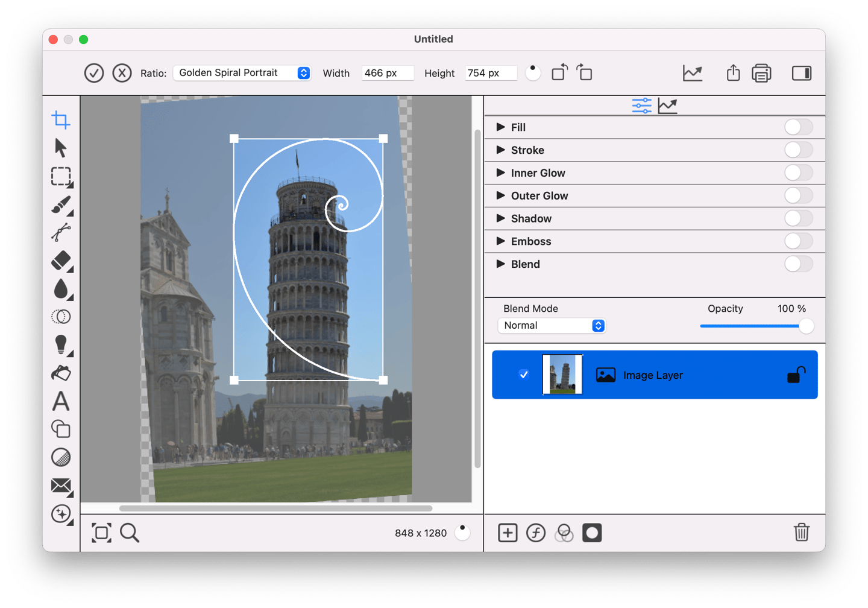Add a layer mask
Viewport: 868px width, 608px height.
coord(592,533)
